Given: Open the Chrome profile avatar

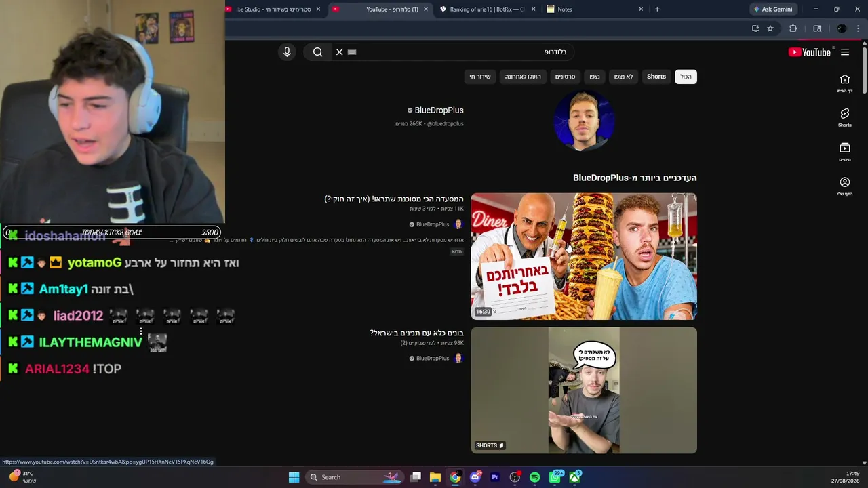Looking at the screenshot, I should 842,28.
